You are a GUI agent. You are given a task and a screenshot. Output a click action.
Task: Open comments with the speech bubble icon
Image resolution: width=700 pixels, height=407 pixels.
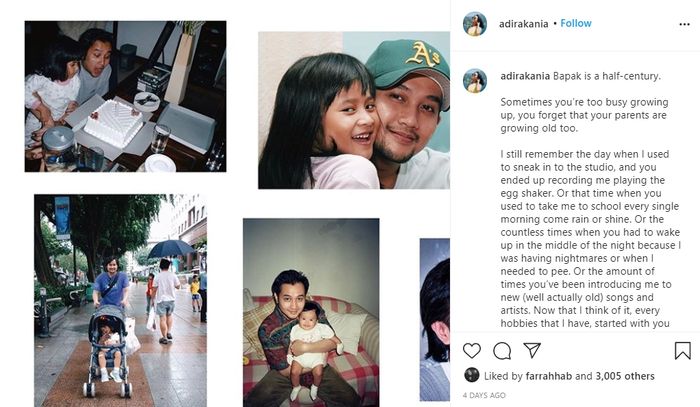tap(502, 351)
